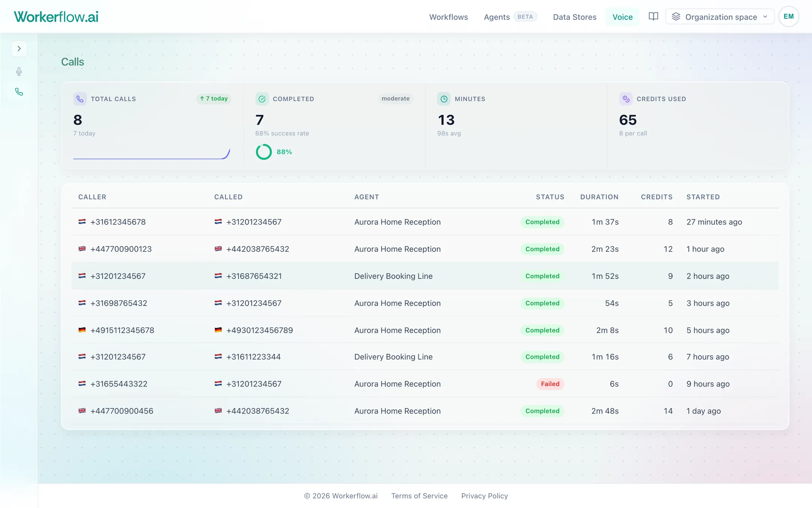Open the microphone section in the sidebar
812x508 pixels.
tap(19, 71)
